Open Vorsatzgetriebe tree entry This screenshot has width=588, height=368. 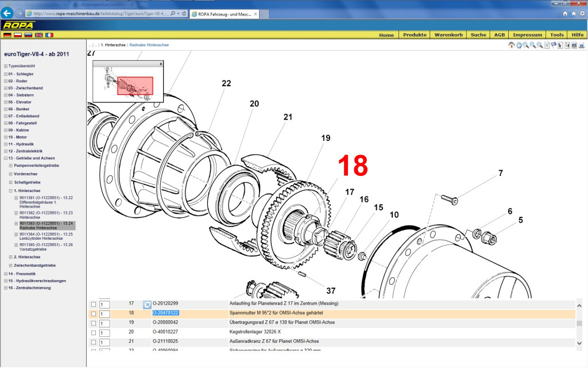(46, 247)
